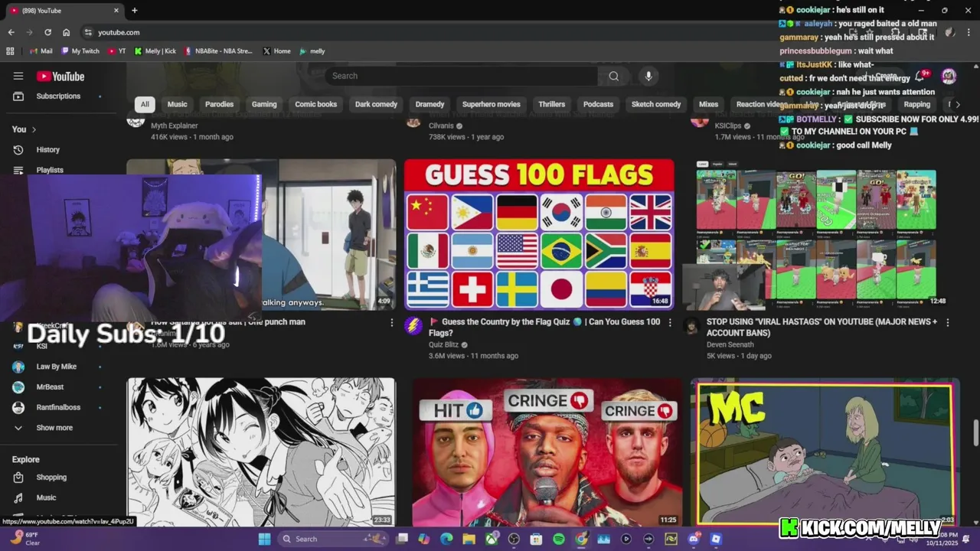Image resolution: width=980 pixels, height=551 pixels.
Task: Open Rantfinalboss subscription channel
Action: click(58, 407)
